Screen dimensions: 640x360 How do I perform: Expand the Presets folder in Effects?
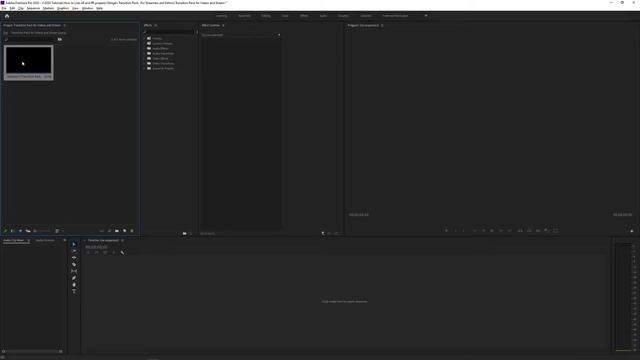click(144, 38)
